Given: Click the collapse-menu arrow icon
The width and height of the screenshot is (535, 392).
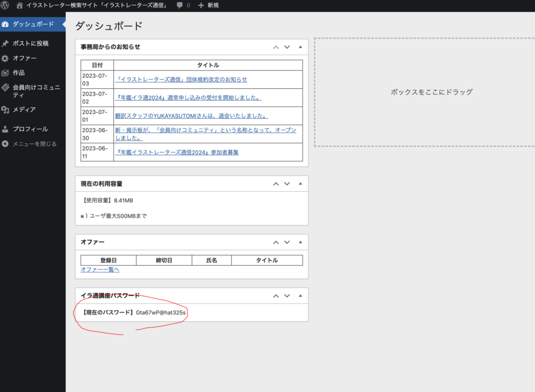Looking at the screenshot, I should click(x=5, y=144).
